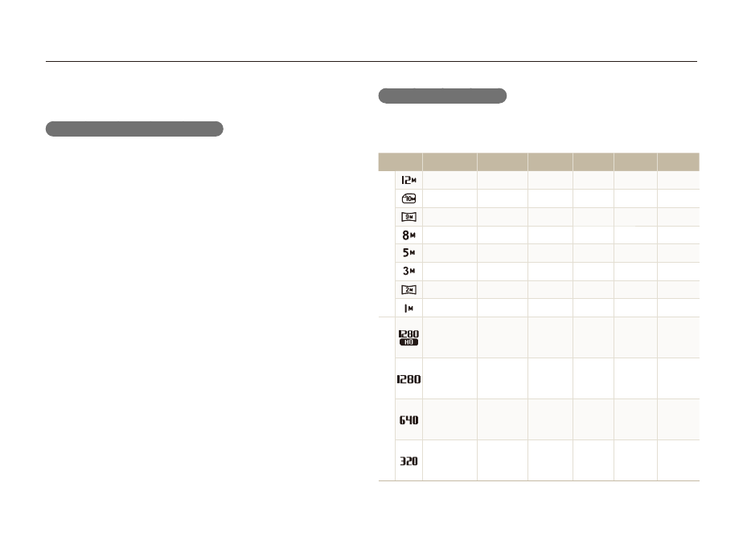Click the empty cell right of the 320 icon
Viewport: 743px width, 560px height.
[449, 461]
